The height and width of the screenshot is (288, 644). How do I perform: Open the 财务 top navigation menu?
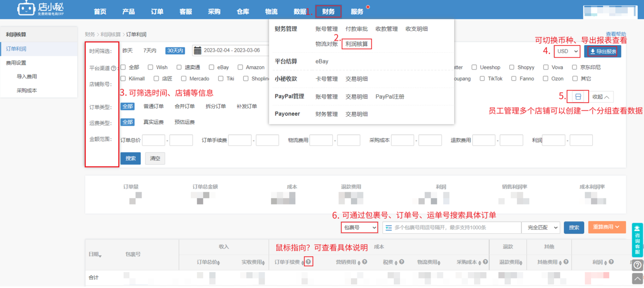(328, 11)
